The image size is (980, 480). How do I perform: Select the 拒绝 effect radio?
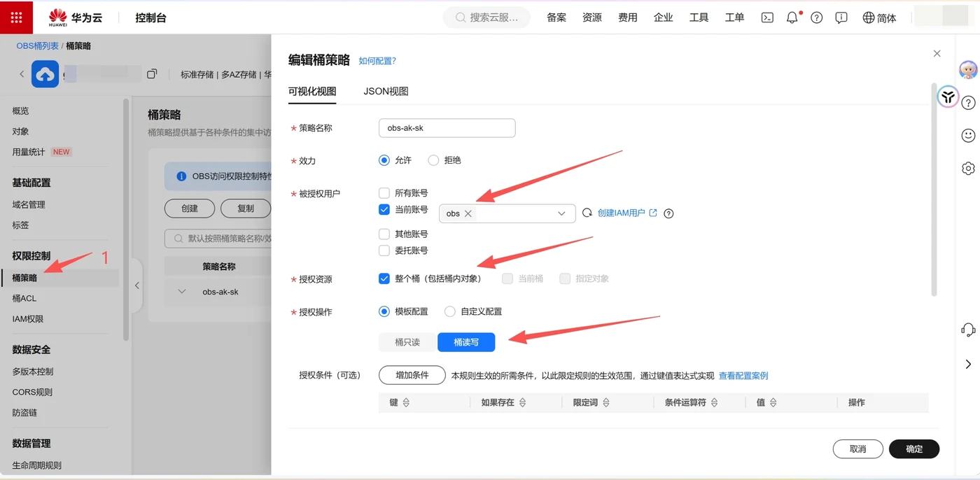click(x=433, y=160)
